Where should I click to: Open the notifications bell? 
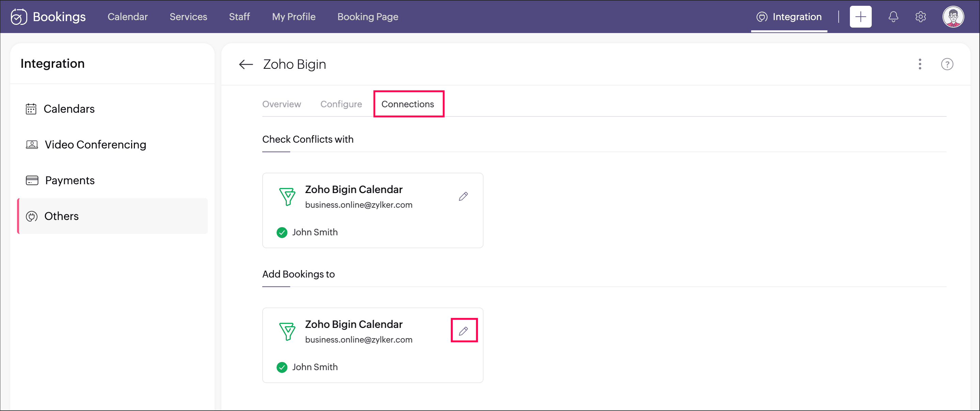[x=893, y=17]
